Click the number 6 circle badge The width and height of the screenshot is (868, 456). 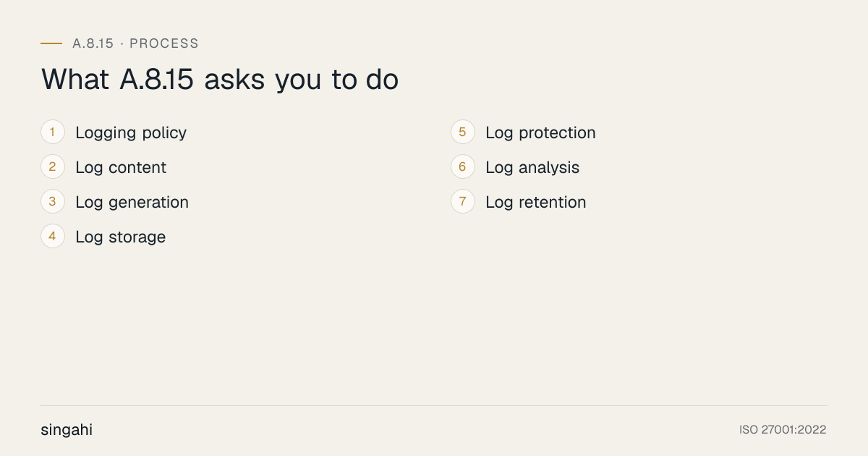pos(463,167)
